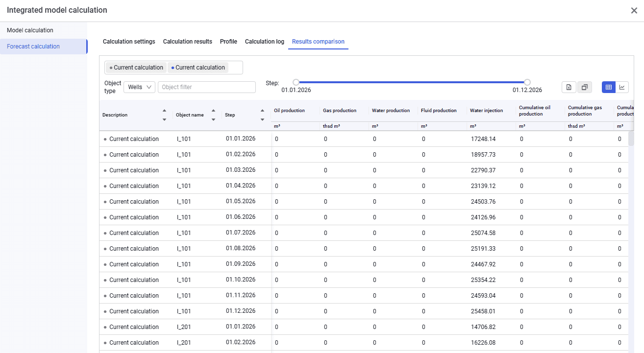Click water injection value 16226.08
The height and width of the screenshot is (353, 644).
click(x=483, y=343)
